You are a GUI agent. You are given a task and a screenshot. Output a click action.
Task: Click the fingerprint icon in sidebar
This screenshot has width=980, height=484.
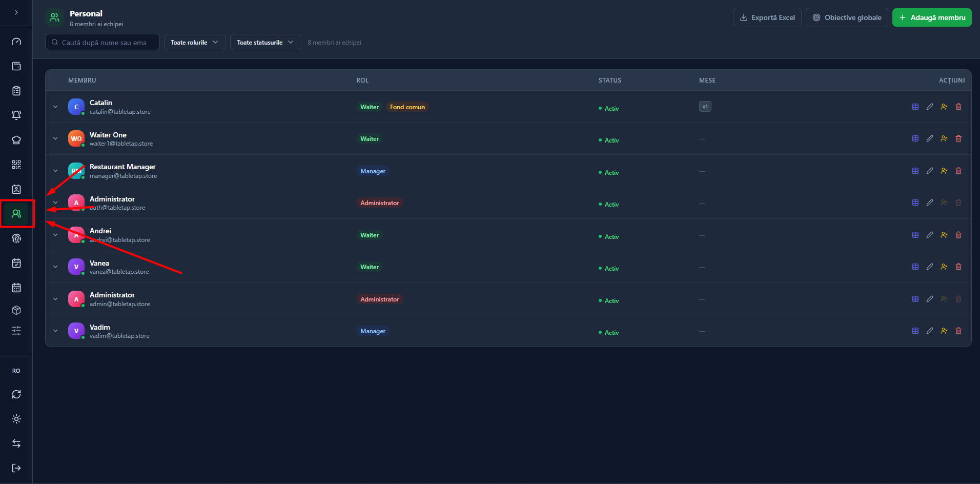pyautogui.click(x=16, y=238)
